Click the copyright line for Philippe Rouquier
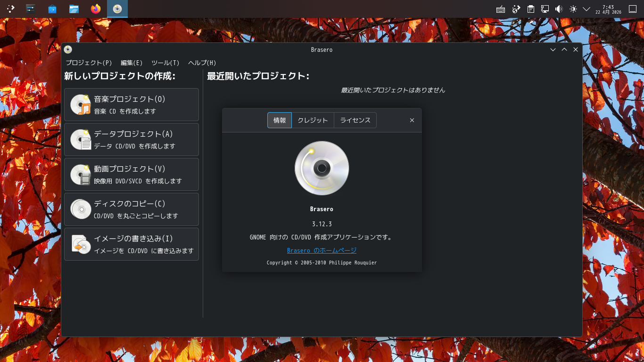 click(322, 263)
